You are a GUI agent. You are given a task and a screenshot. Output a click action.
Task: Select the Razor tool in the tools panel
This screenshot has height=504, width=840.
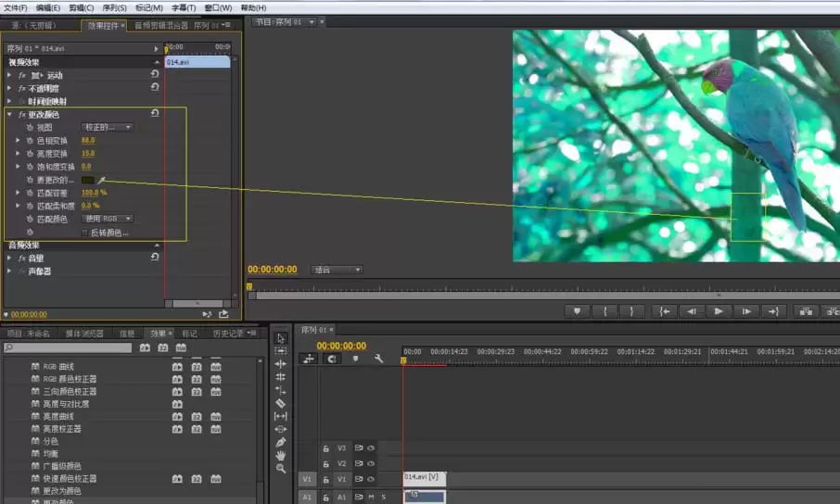tap(281, 404)
